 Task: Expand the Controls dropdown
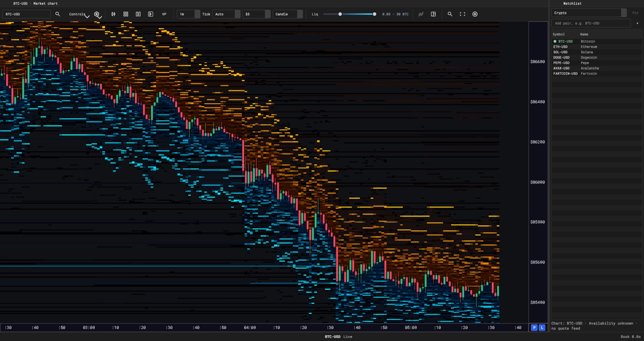(x=79, y=14)
